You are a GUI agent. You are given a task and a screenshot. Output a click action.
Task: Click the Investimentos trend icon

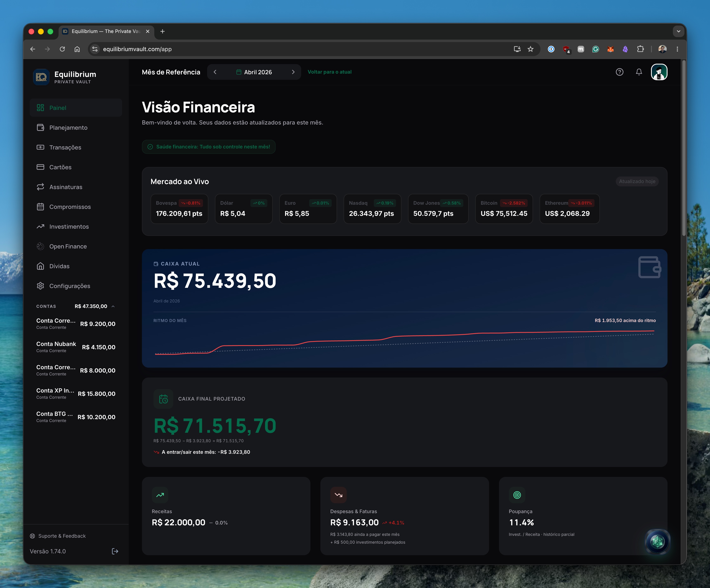[40, 226]
